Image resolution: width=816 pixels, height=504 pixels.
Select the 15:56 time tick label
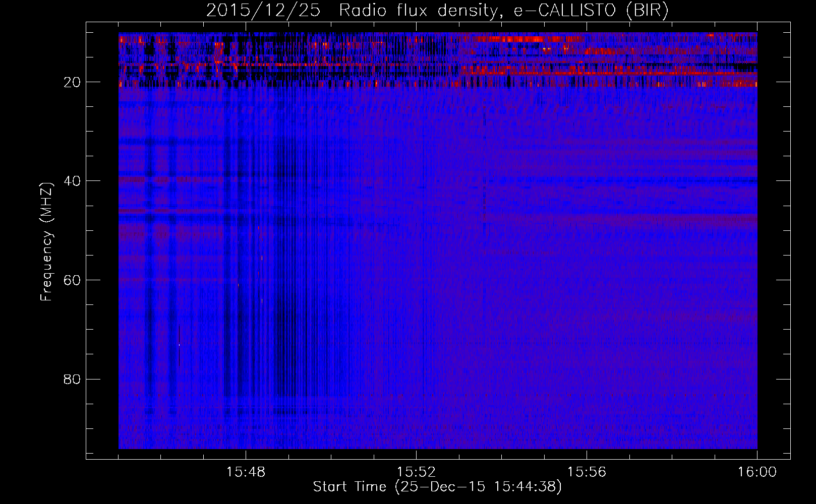[x=587, y=472]
